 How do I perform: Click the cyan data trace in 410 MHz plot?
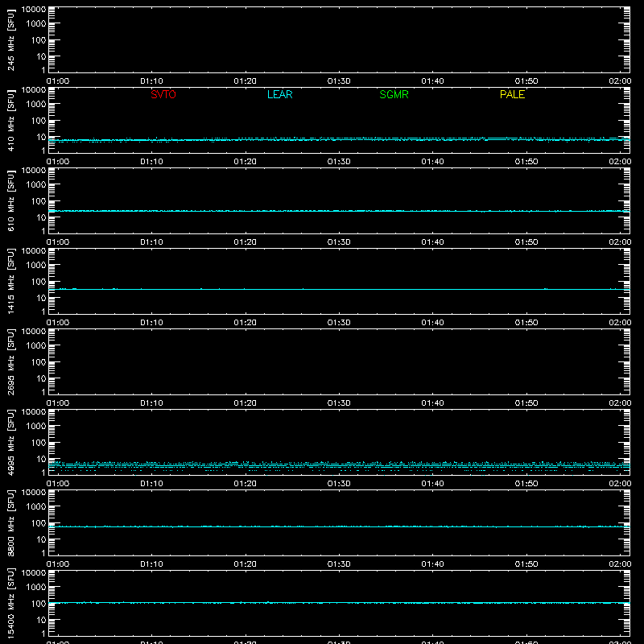[339, 139]
